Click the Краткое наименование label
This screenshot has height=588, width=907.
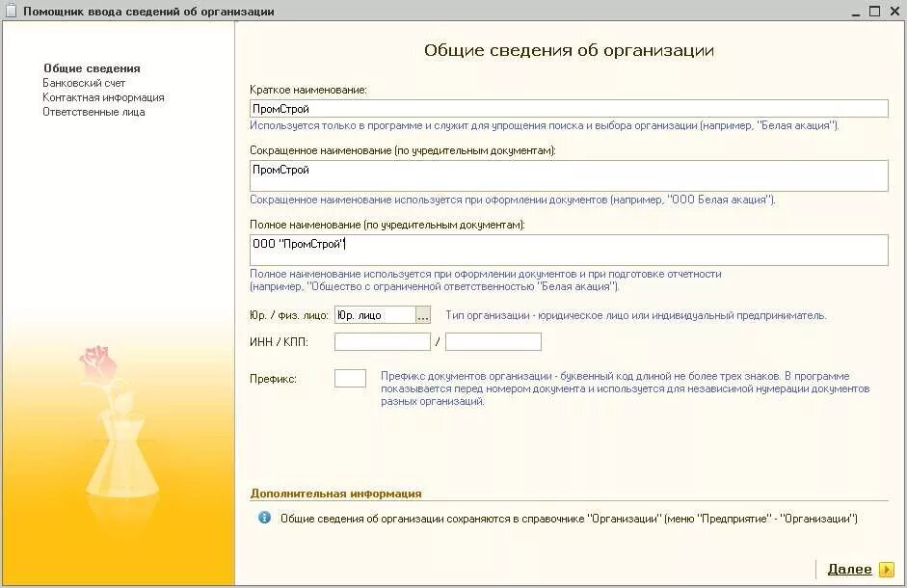[x=308, y=90]
